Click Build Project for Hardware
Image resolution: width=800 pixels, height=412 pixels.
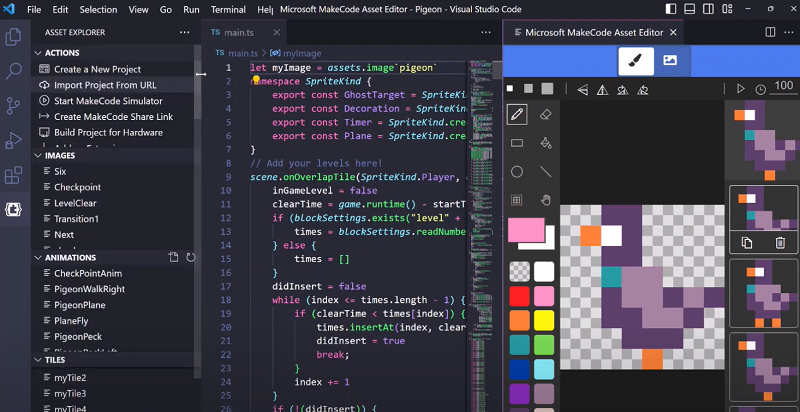click(x=108, y=133)
